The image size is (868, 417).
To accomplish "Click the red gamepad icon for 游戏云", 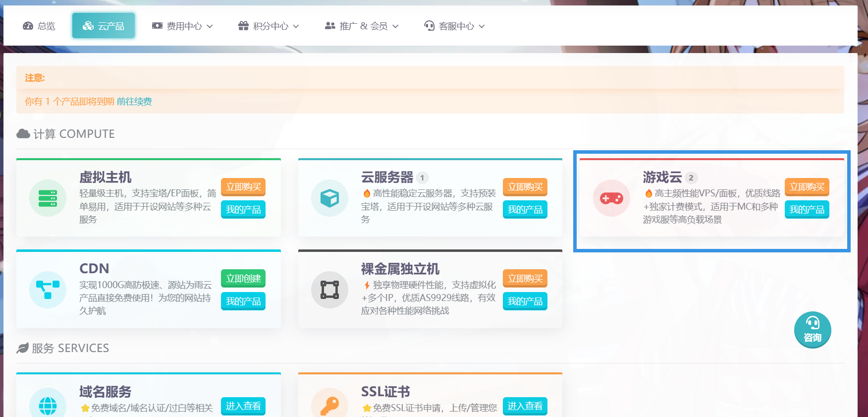I will 611,198.
